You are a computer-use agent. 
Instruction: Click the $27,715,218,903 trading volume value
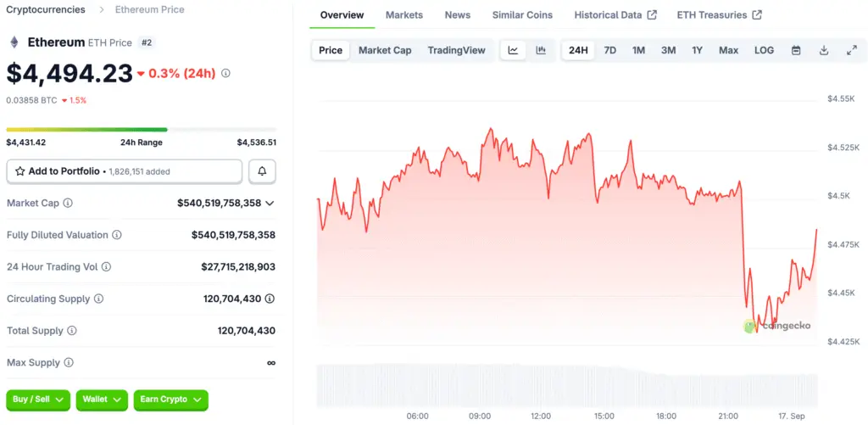click(238, 267)
